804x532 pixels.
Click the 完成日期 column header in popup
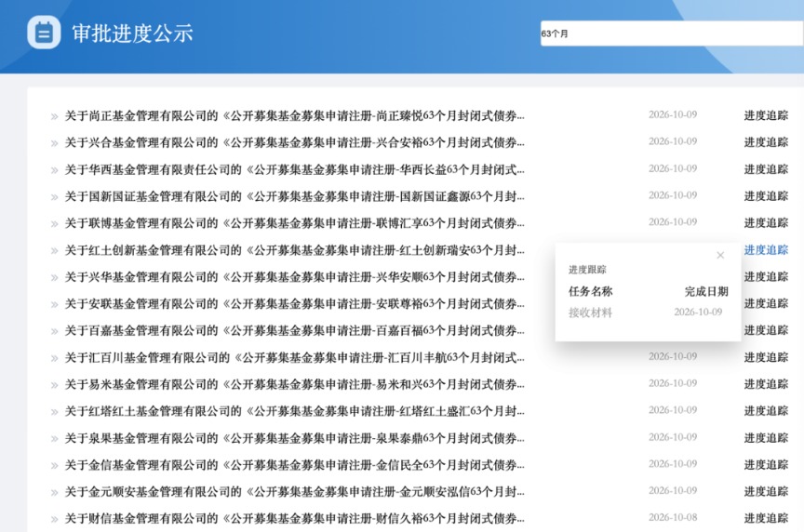(x=706, y=292)
